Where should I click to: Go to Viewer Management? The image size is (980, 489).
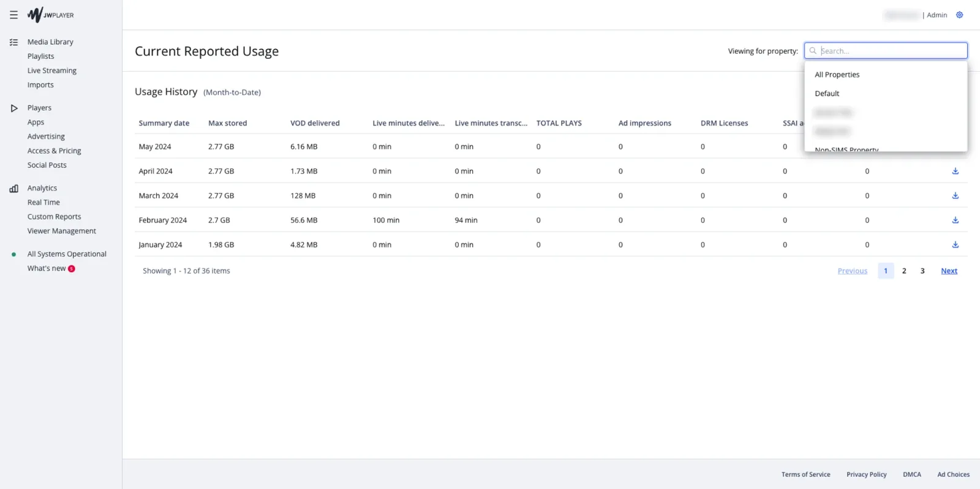point(62,231)
